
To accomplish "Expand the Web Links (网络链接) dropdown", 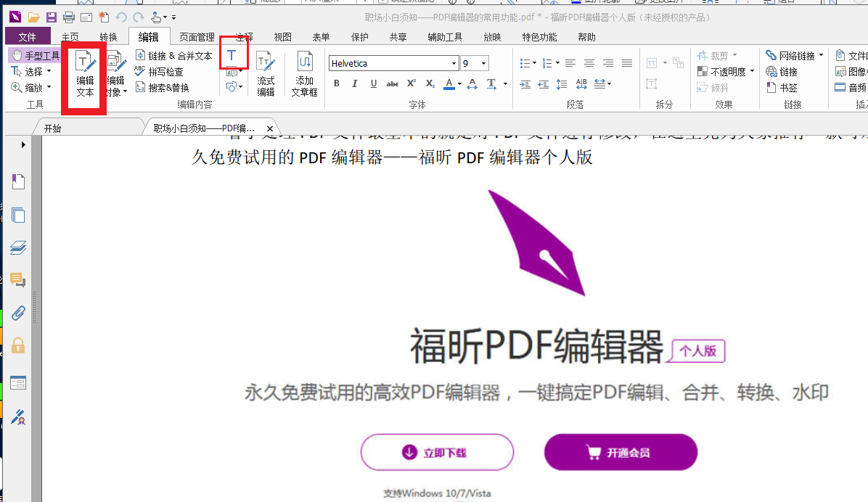I will coord(821,55).
